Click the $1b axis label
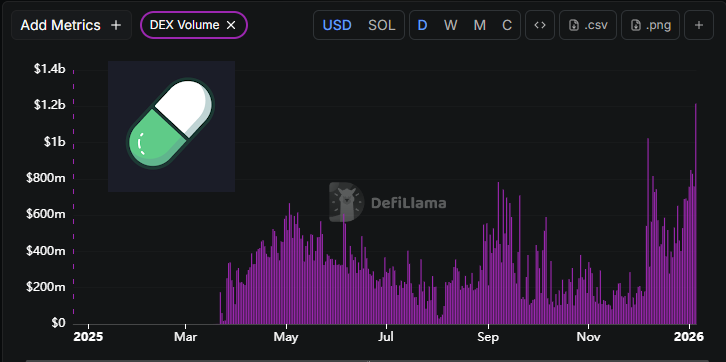Viewport: 726px width, 362px height. 55,142
